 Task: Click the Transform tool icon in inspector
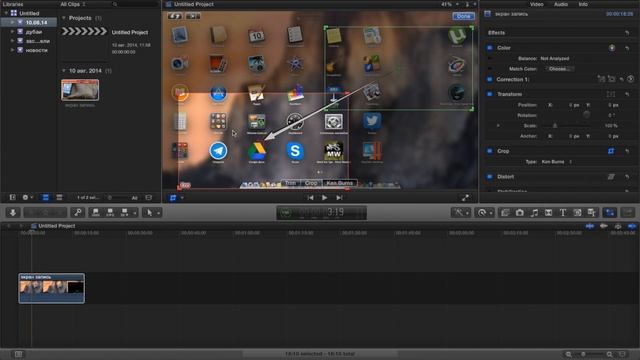(x=611, y=94)
